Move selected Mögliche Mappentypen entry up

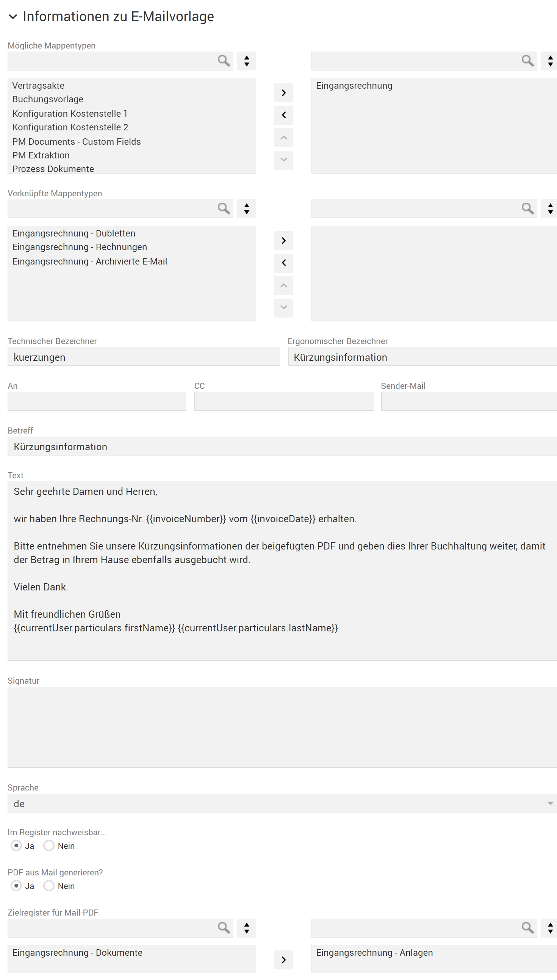(284, 138)
